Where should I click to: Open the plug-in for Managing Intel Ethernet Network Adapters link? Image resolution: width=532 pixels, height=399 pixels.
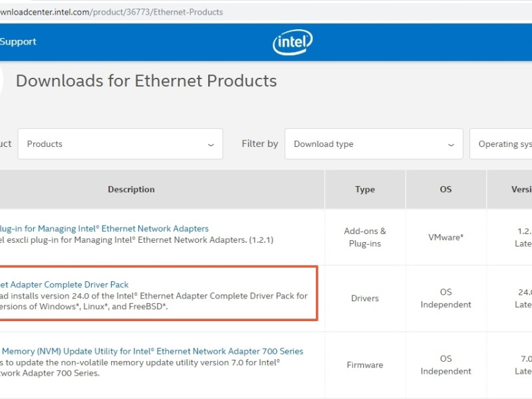104,229
